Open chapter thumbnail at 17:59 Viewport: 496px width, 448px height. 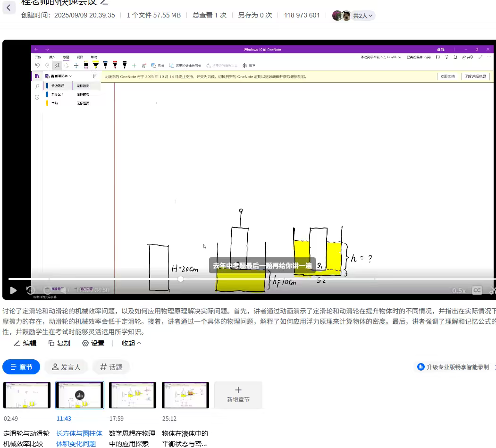click(x=133, y=395)
